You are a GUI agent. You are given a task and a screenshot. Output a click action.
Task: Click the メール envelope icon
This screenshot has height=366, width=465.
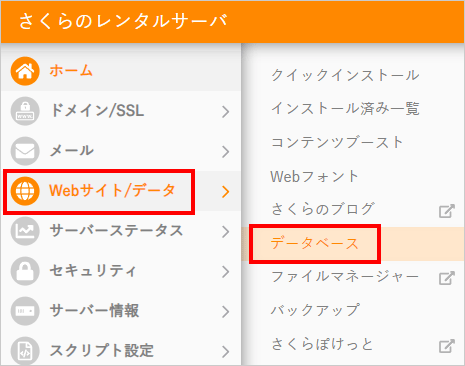point(25,151)
